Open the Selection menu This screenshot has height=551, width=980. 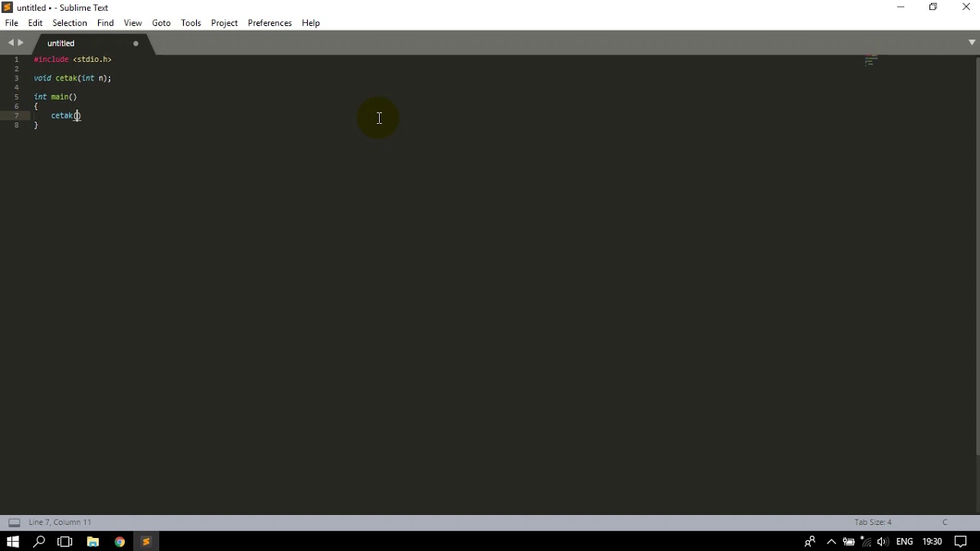(x=70, y=23)
